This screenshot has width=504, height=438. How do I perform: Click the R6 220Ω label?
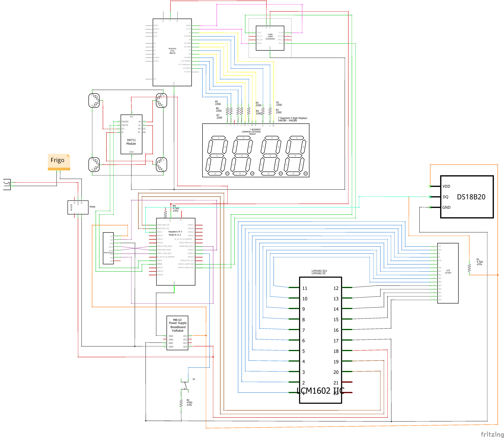pos(219,110)
